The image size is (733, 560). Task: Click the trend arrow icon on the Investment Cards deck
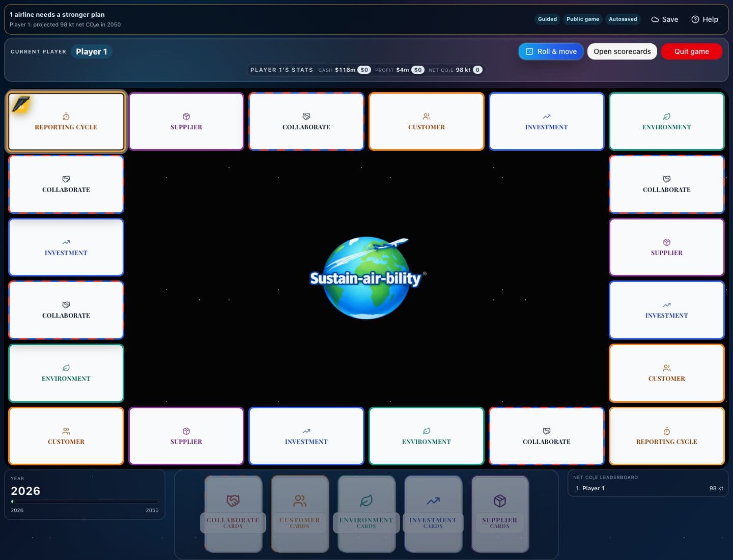[x=433, y=501]
